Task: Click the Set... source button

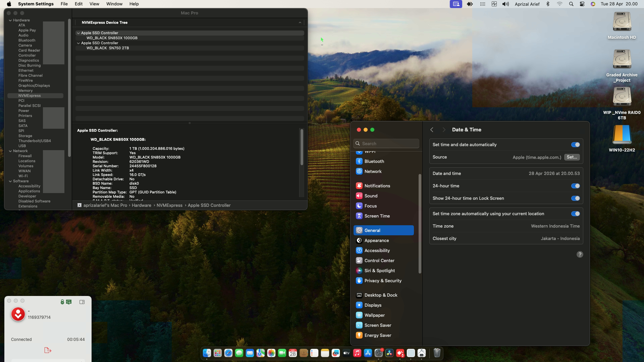Action: coord(572,157)
